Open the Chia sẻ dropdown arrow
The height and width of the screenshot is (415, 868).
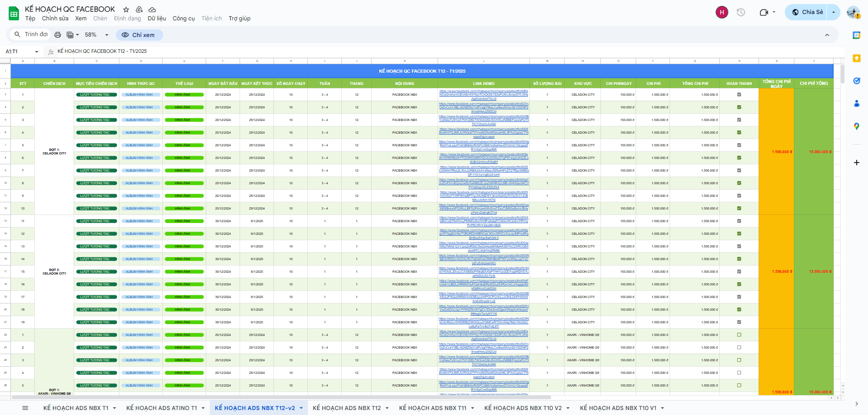click(834, 12)
